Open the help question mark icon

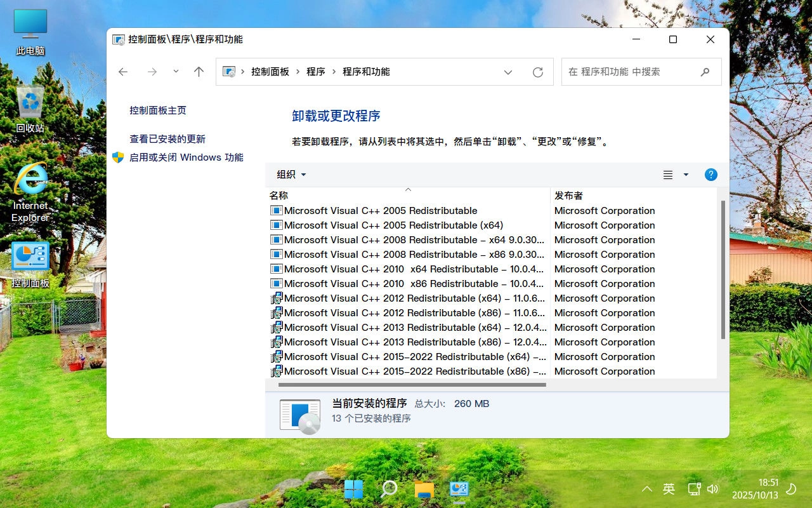710,175
